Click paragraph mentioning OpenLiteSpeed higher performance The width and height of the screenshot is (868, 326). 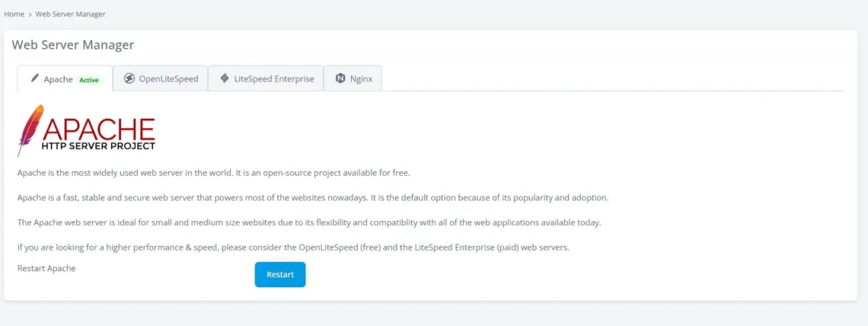pos(293,248)
